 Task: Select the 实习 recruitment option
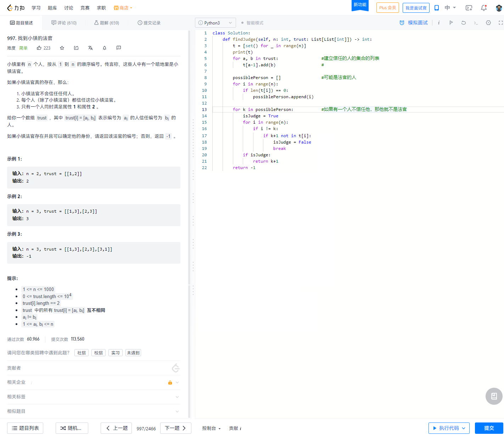[116, 353]
